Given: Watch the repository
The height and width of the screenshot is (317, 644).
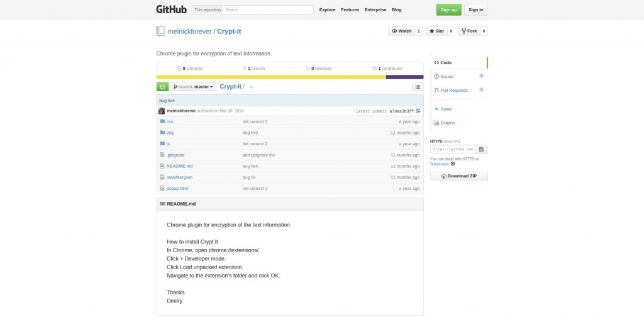Looking at the screenshot, I should [401, 31].
